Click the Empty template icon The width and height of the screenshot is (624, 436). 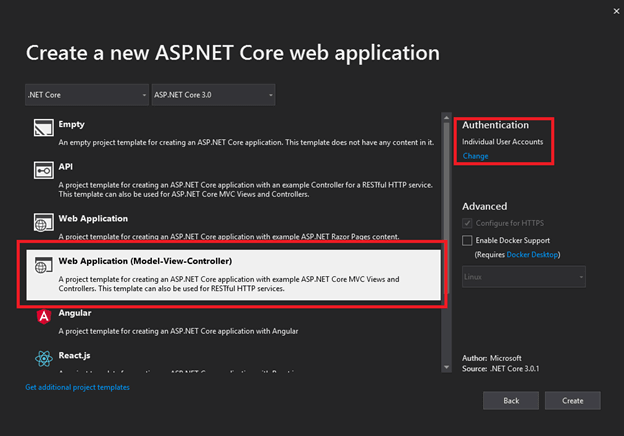pyautogui.click(x=43, y=129)
